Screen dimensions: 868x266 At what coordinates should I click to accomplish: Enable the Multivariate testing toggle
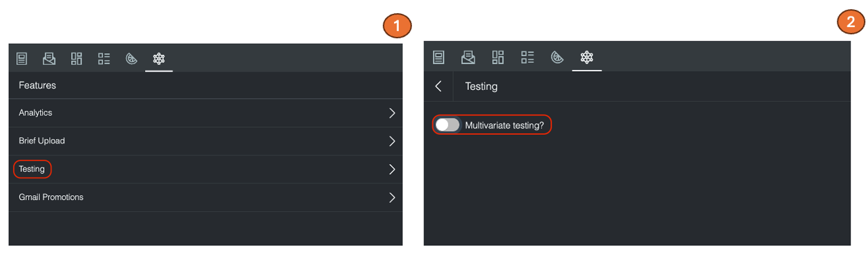447,125
